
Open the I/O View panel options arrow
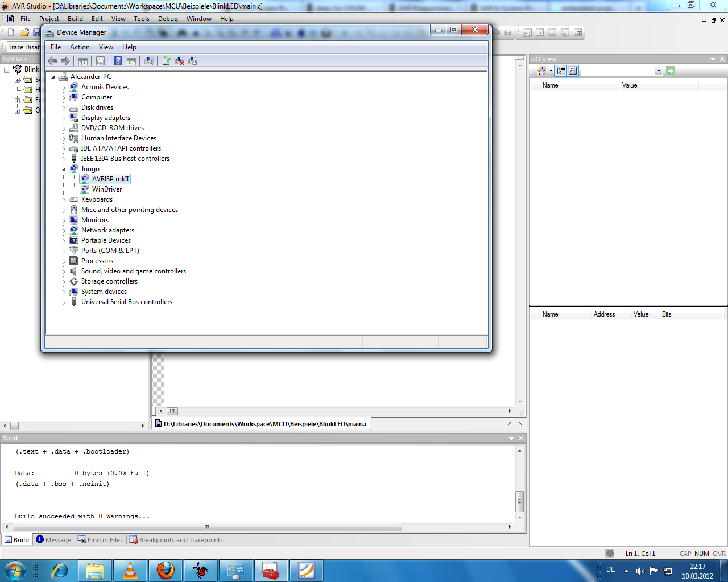(x=713, y=59)
